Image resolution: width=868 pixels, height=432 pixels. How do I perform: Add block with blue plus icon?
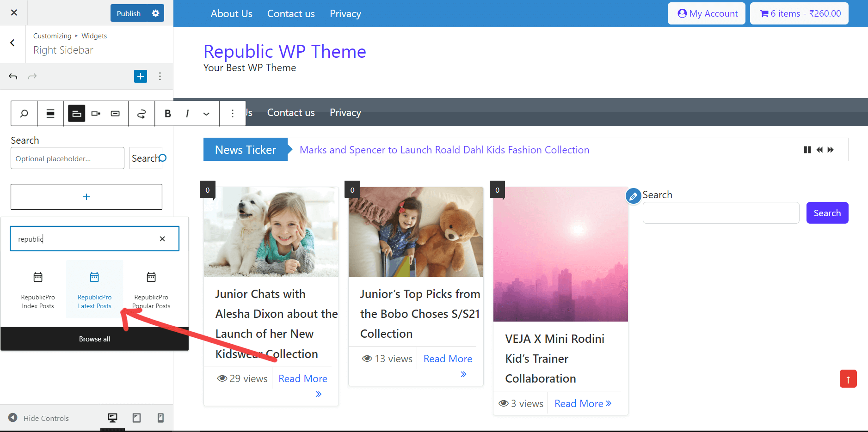tap(141, 76)
